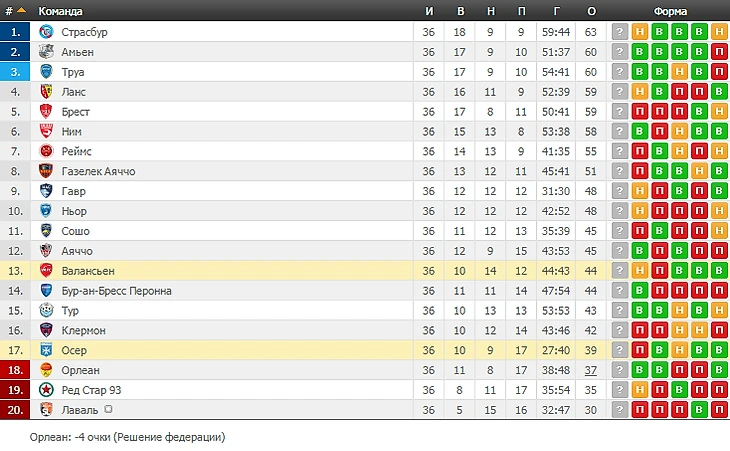The image size is (730, 451).
Task: Click the Форма column header
Action: click(669, 11)
